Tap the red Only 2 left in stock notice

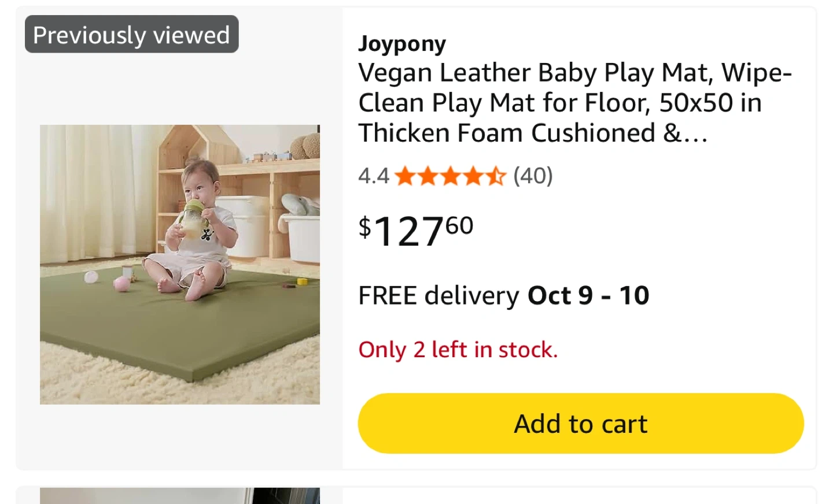[x=458, y=350]
